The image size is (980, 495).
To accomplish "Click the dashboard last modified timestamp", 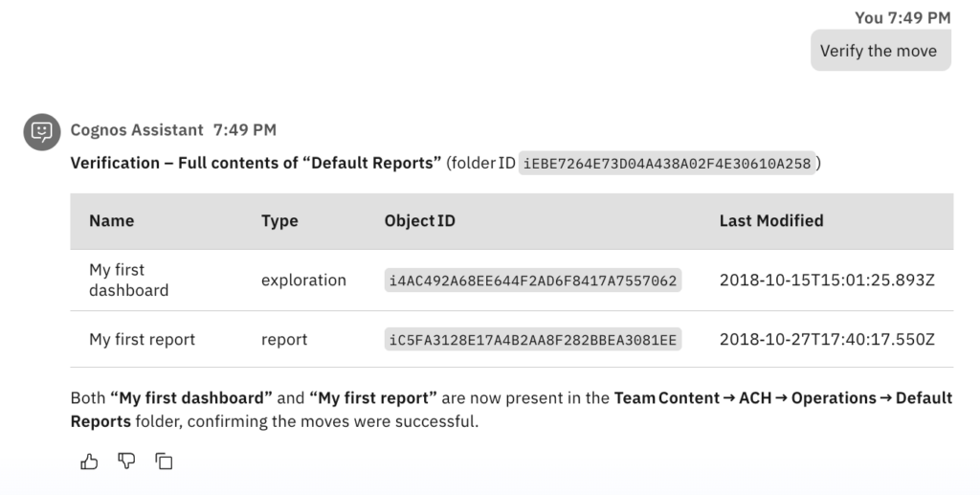I will 827,281.
